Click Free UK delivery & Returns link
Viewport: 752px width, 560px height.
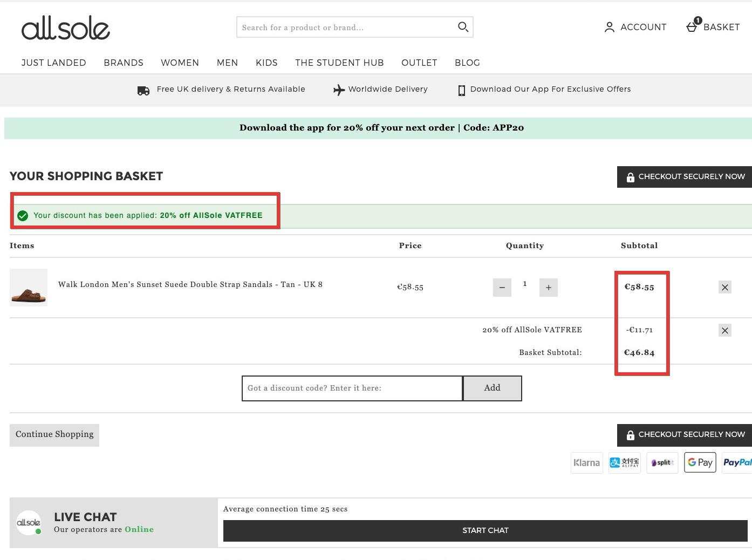click(231, 89)
